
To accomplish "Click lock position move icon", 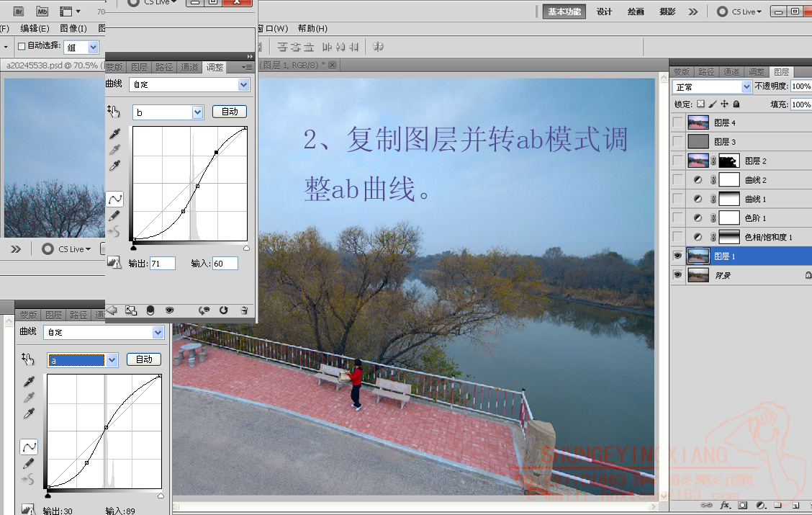I will (724, 104).
